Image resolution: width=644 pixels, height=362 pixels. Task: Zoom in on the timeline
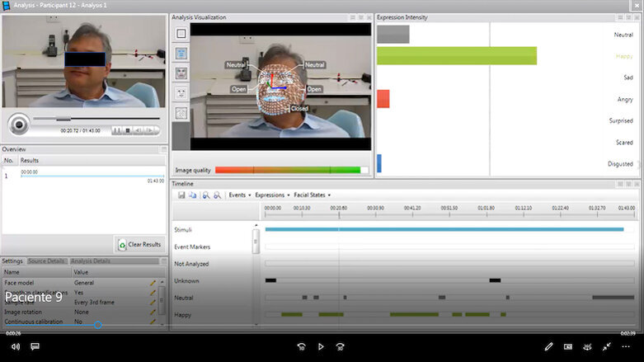coord(206,195)
